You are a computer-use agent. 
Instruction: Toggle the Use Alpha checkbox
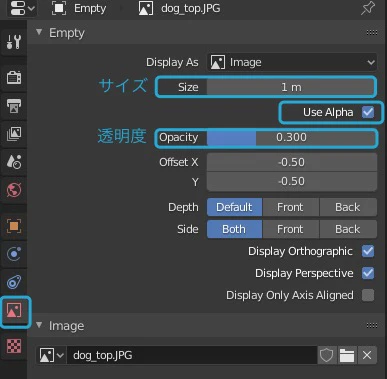point(368,112)
